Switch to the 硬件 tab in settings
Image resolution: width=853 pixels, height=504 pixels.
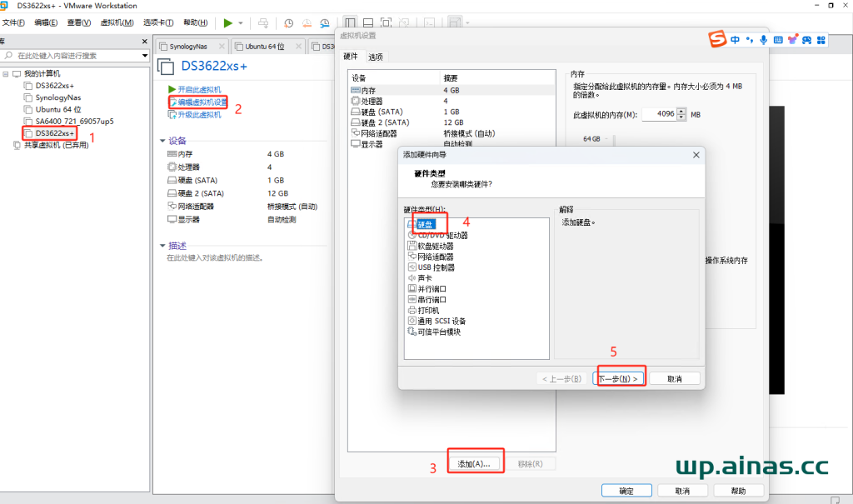(351, 56)
